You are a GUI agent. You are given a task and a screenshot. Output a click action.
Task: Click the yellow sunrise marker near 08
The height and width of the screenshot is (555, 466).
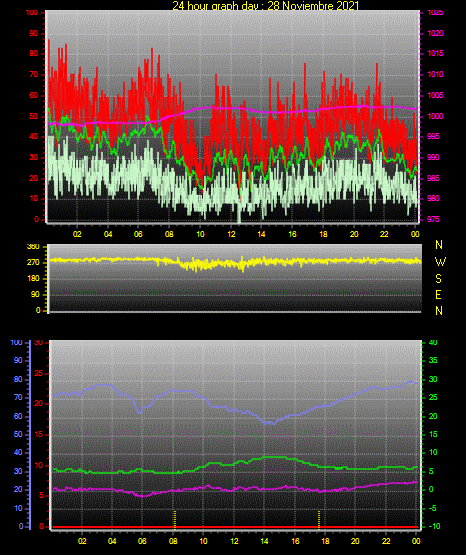[x=174, y=520]
